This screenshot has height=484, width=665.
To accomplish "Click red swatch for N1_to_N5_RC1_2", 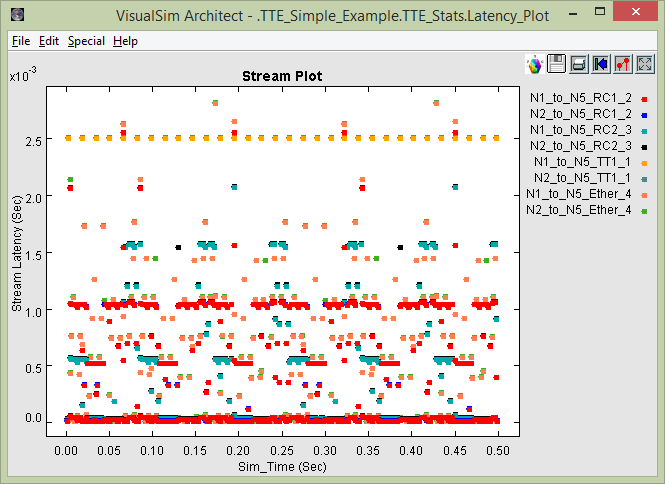I will [x=645, y=98].
